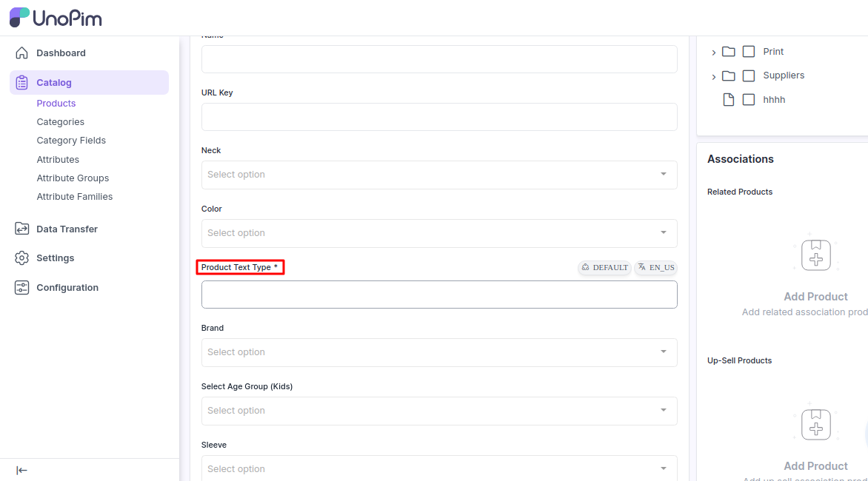Viewport: 868px width, 481px height.
Task: Click the Add Product icon under Up-Sell Products
Action: click(x=815, y=425)
